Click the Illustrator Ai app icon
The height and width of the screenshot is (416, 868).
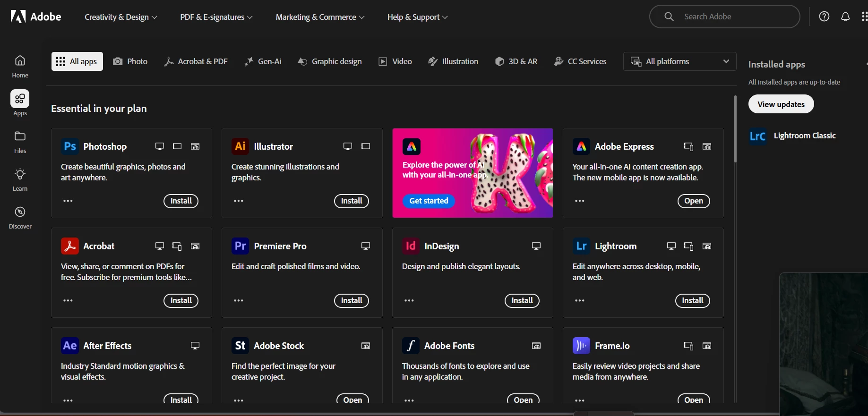(x=240, y=146)
